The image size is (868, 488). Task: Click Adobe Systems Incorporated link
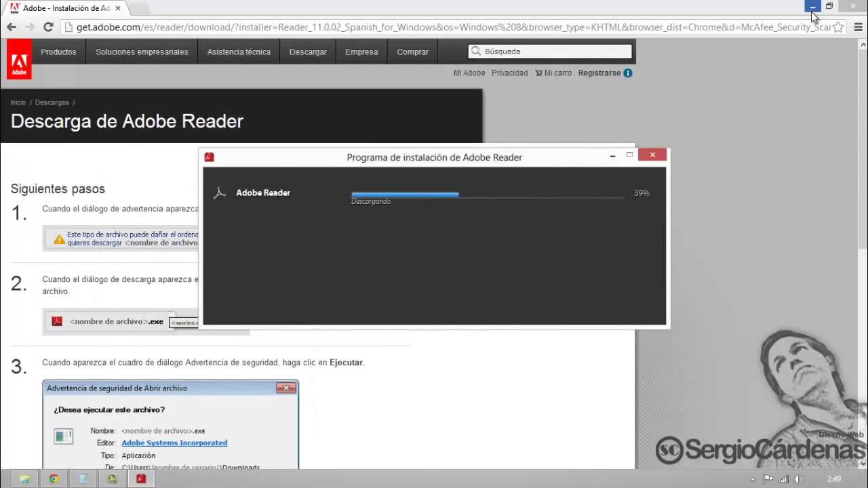point(174,443)
